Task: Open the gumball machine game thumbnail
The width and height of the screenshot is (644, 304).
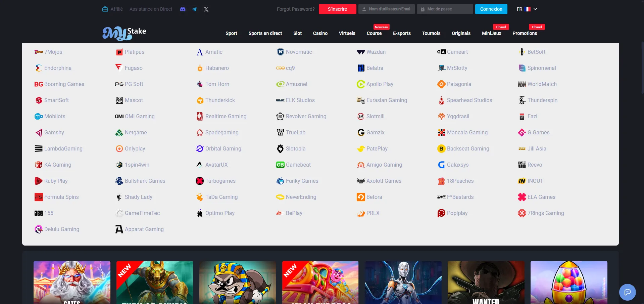Action: pos(569,283)
